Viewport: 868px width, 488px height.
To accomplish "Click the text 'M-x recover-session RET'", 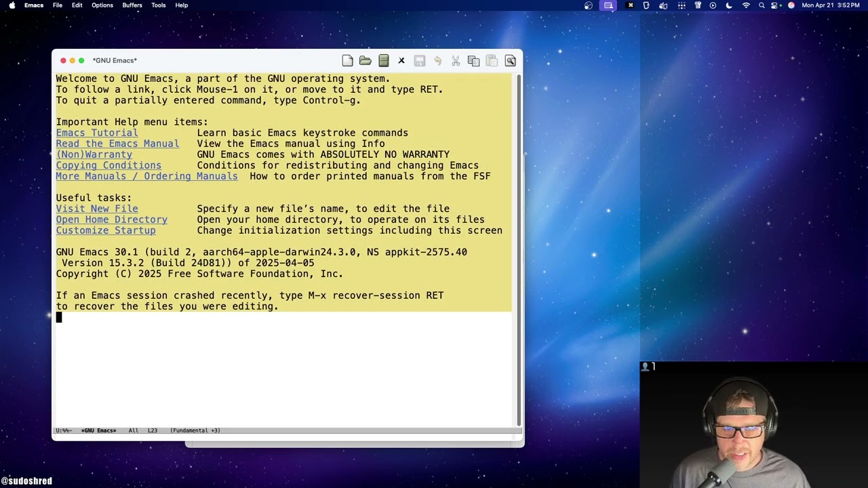I will [376, 296].
